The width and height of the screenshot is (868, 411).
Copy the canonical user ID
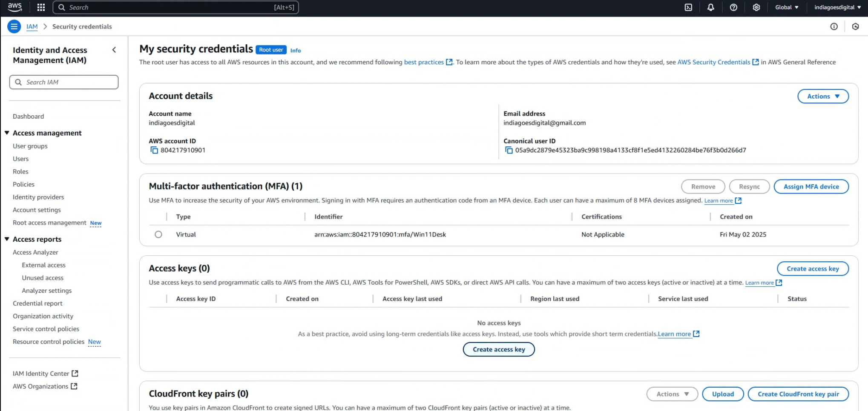tap(509, 150)
